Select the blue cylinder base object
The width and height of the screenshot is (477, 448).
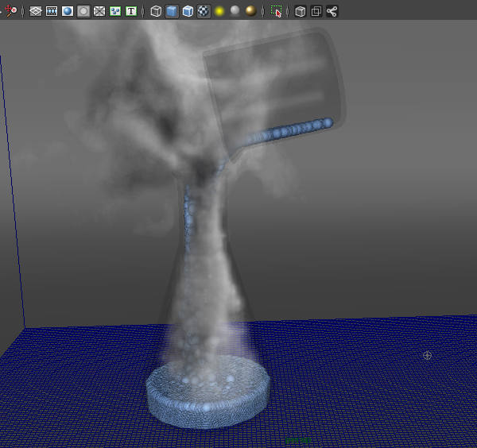205,401
